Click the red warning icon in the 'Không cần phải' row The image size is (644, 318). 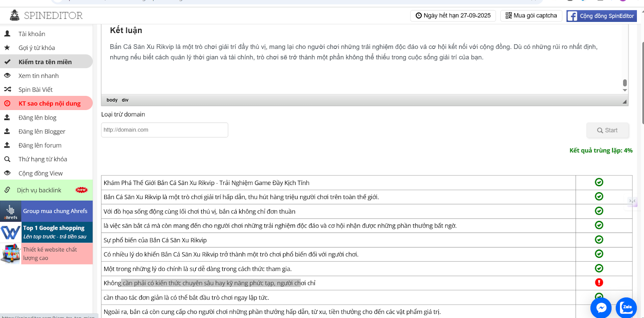(x=599, y=283)
